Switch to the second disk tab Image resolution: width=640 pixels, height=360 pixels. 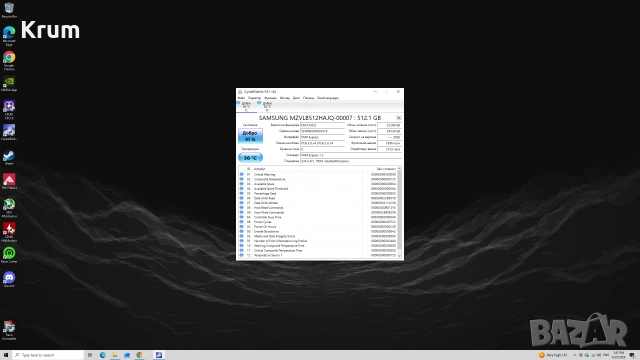coord(267,107)
